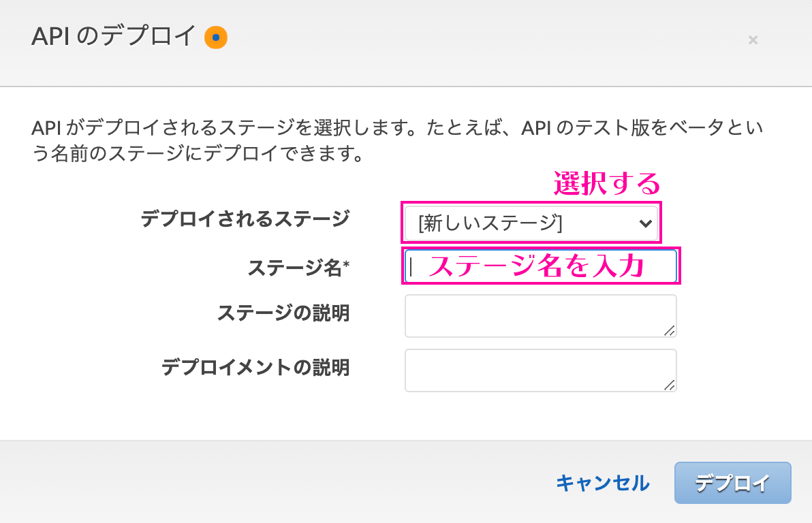Click the chevron on the stage selector
This screenshot has width=812, height=523.
coord(646,223)
